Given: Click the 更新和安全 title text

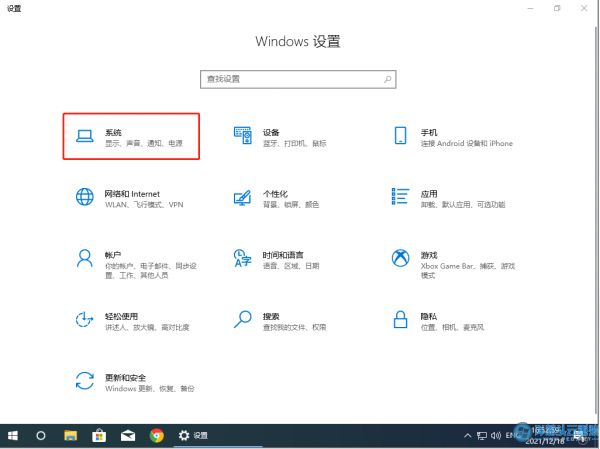Looking at the screenshot, I should tap(126, 378).
